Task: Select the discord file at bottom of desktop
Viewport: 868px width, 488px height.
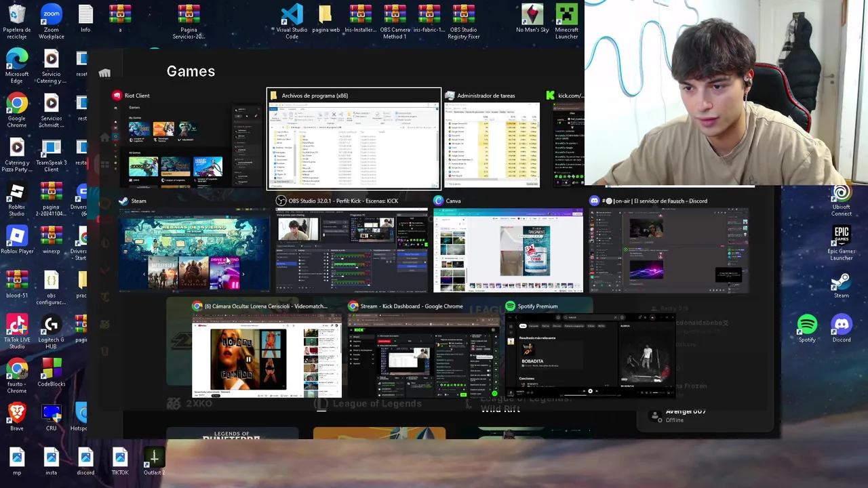Action: (85, 462)
